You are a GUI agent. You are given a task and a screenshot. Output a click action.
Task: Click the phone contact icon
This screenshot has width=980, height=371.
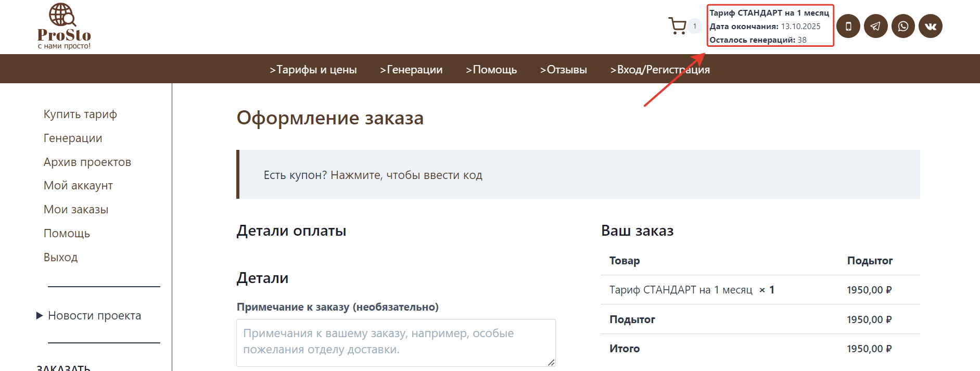[x=848, y=26]
